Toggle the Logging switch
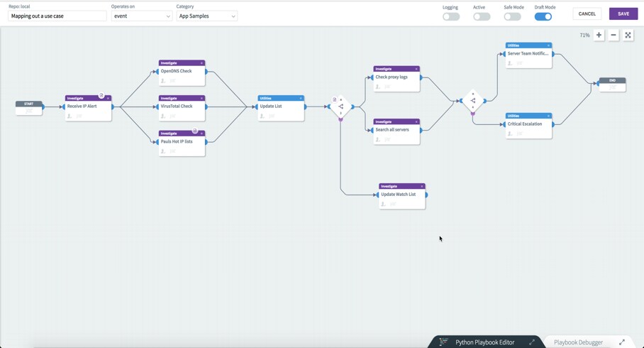This screenshot has width=644, height=348. 451,17
